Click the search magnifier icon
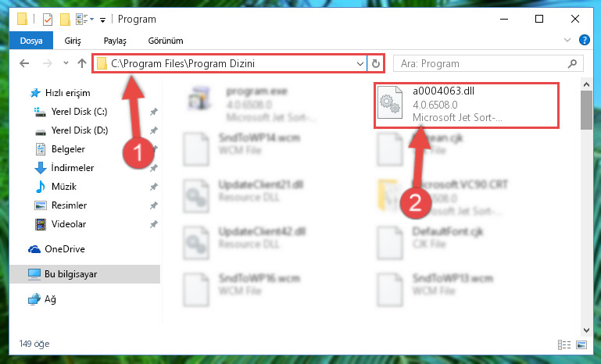 click(x=572, y=63)
